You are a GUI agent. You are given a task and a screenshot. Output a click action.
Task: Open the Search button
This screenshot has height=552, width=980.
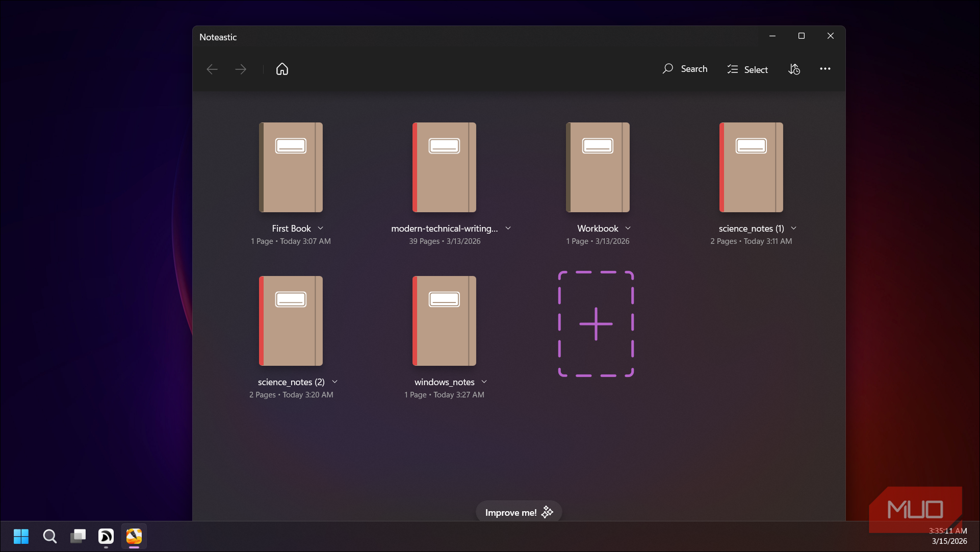click(685, 69)
